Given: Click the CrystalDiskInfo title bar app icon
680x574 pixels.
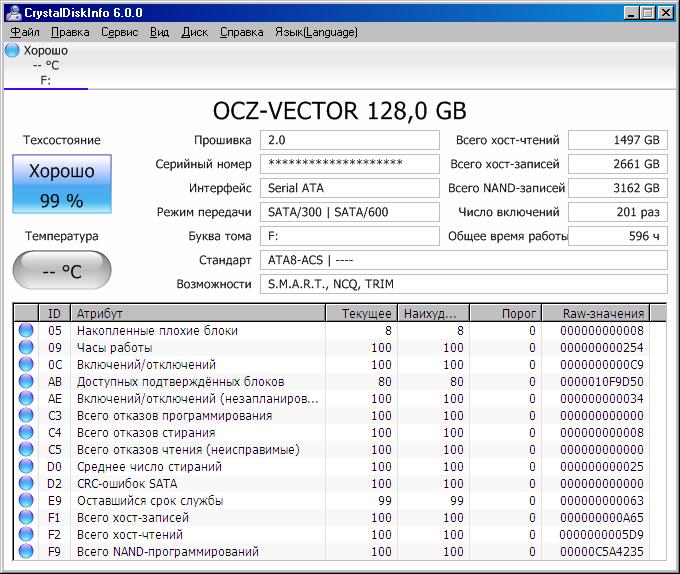Looking at the screenshot, I should pos(13,13).
